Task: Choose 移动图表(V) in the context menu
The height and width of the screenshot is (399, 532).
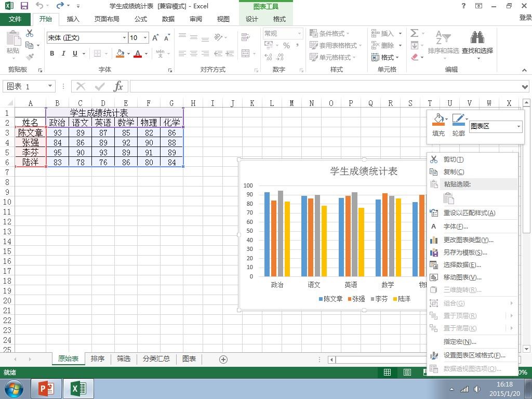Action: tap(473, 277)
